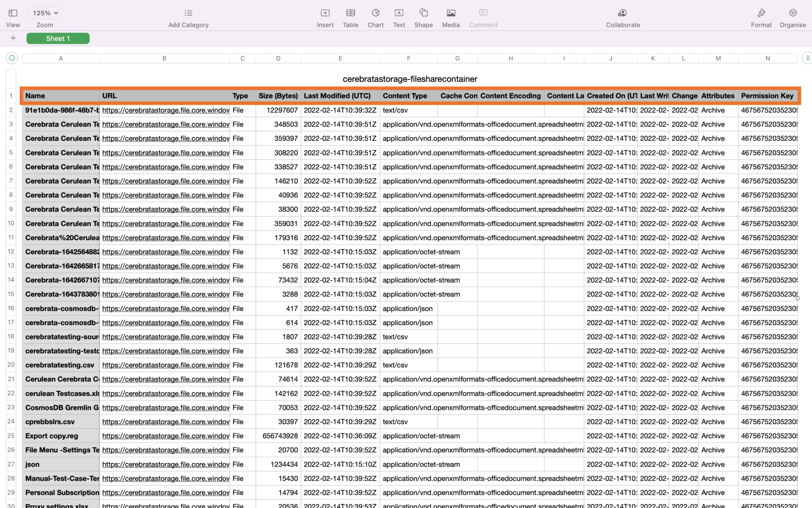Select column A header
812x508 pixels.
(x=61, y=58)
